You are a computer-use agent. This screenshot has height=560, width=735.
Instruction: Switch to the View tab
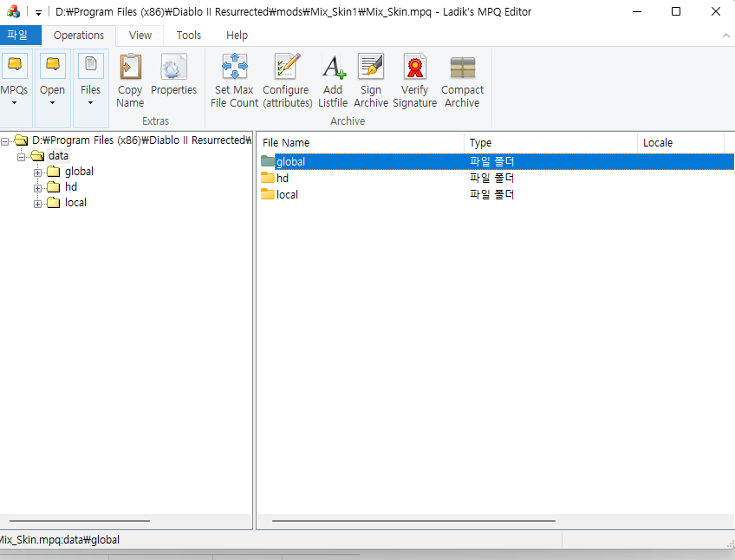140,36
